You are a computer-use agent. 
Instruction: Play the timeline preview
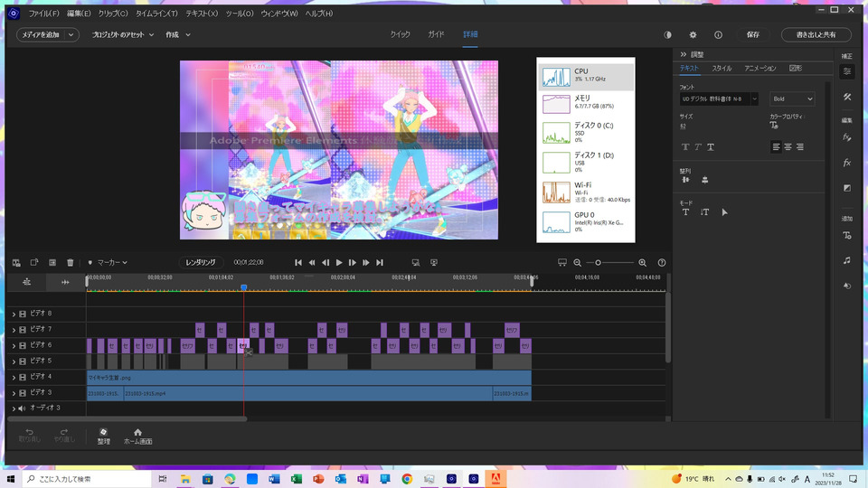pyautogui.click(x=339, y=263)
